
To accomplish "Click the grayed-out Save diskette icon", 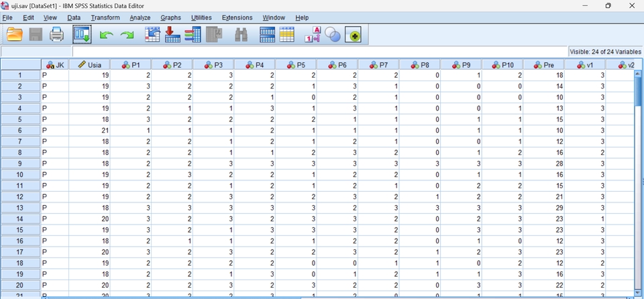I will (x=36, y=34).
